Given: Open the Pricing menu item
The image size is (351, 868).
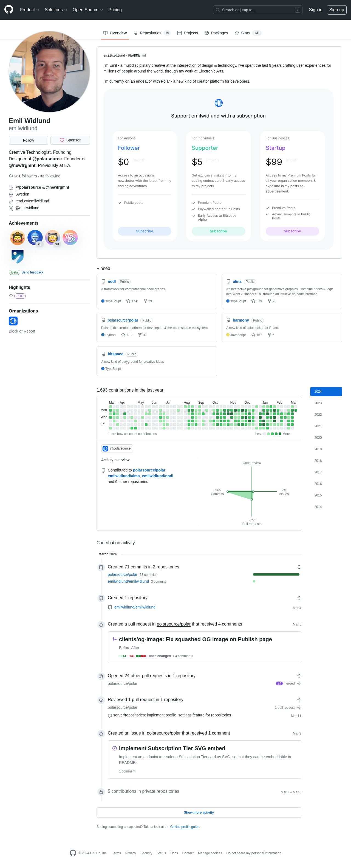Looking at the screenshot, I should 115,10.
